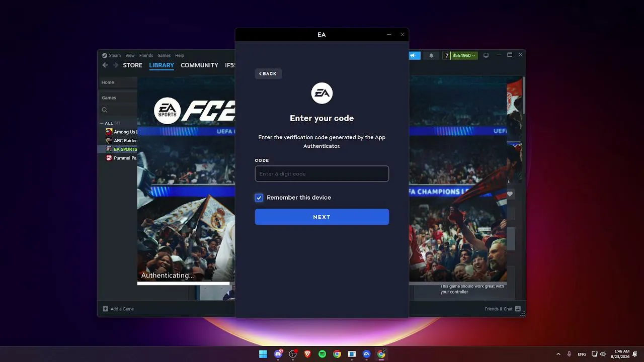Open Friends & Chat in Steam
This screenshot has width=644, height=362.
click(503, 309)
